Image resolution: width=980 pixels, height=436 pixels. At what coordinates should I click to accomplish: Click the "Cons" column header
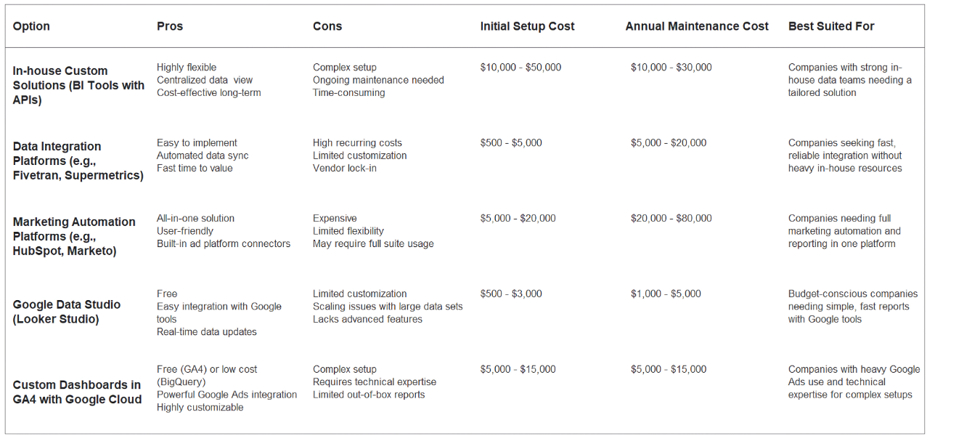[x=327, y=26]
